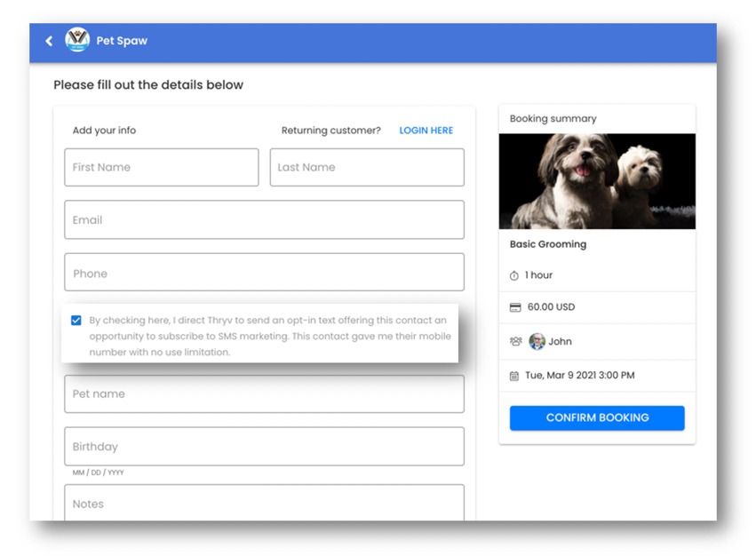Click the 60.00 USD price
The width and height of the screenshot is (756, 556).
pos(551,307)
